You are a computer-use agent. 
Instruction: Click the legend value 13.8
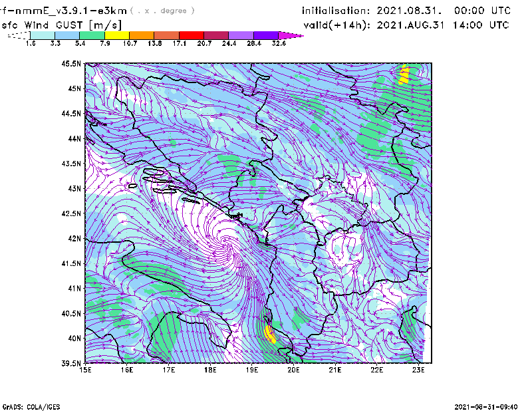155,43
